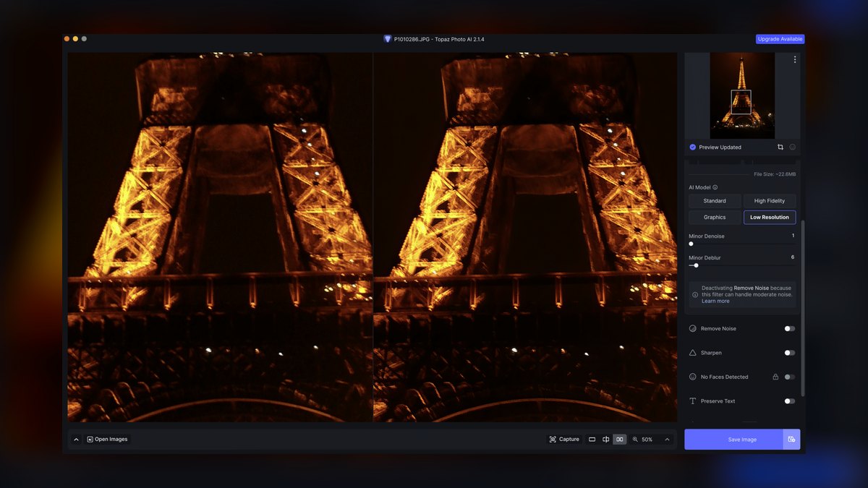Click the Preview Updated status text

pyautogui.click(x=720, y=147)
